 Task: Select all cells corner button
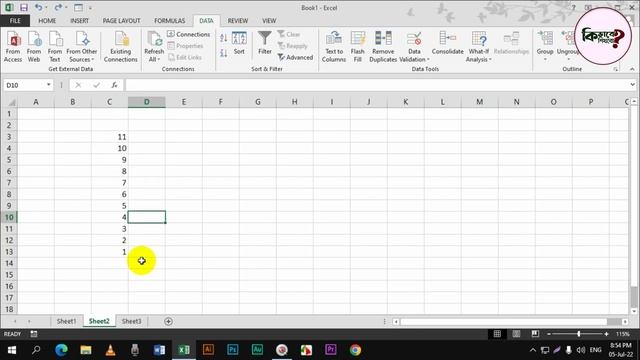[9, 102]
